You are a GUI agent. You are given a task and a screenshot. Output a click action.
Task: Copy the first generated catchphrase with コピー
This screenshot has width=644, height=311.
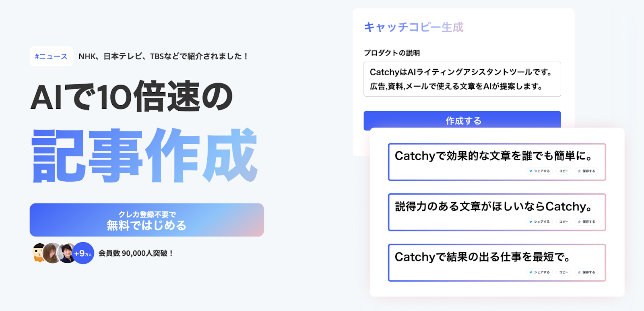[x=563, y=171]
